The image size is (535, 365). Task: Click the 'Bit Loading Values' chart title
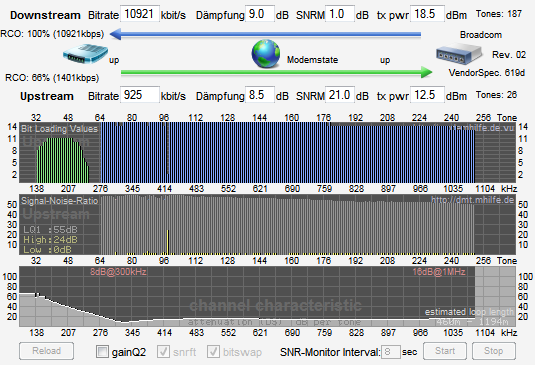59,129
